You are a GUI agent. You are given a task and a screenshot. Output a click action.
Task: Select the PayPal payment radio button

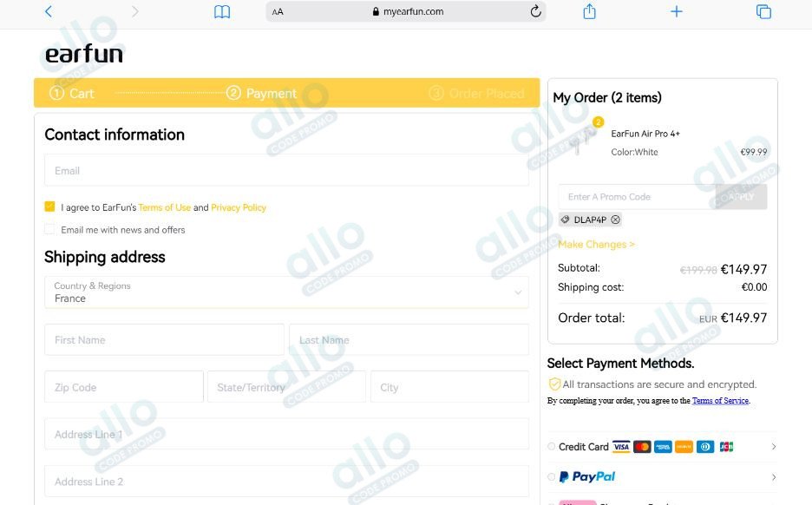(552, 476)
